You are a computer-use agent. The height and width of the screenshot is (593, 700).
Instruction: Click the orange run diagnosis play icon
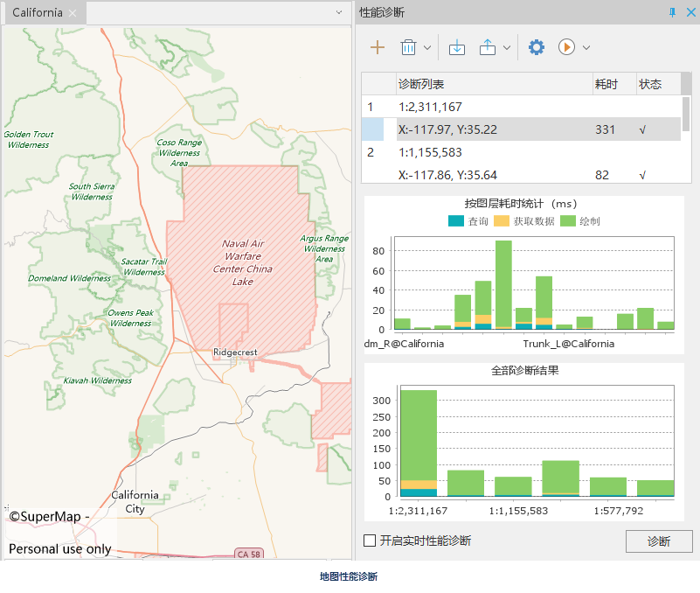(x=566, y=47)
